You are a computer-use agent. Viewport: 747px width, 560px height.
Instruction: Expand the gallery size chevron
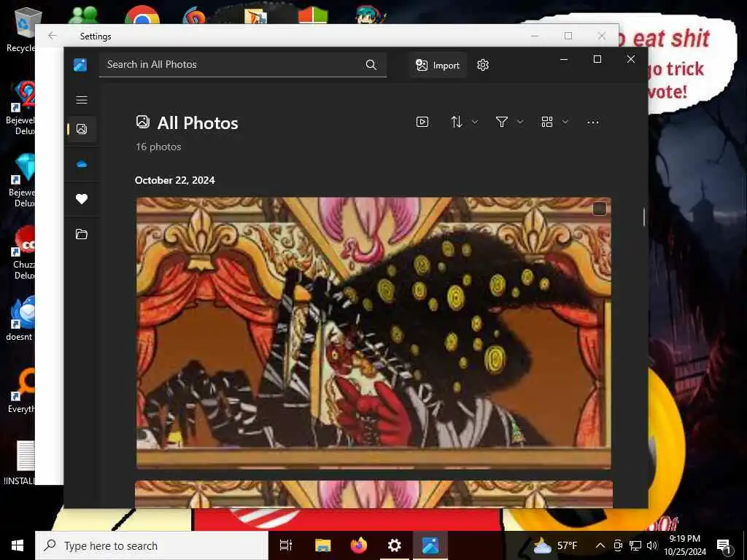(x=565, y=122)
